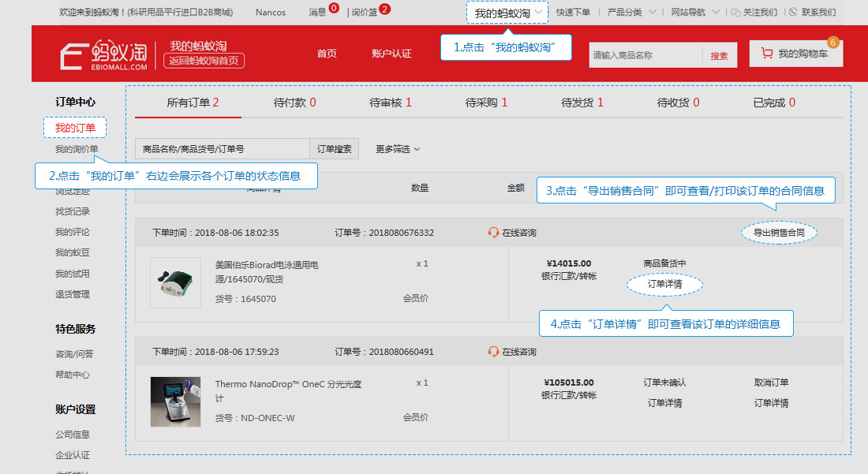Click 导出销售合同 link
The image size is (868, 474).
pos(779,233)
